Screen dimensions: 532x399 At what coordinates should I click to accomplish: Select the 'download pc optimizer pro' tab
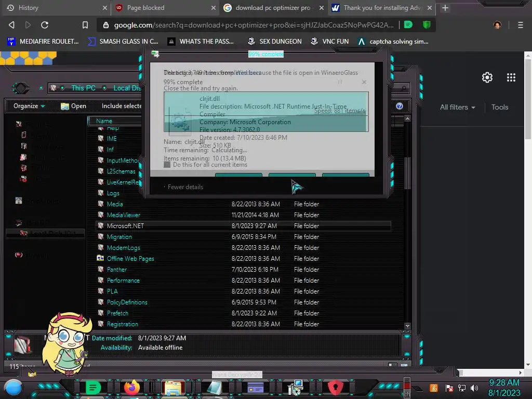(273, 8)
